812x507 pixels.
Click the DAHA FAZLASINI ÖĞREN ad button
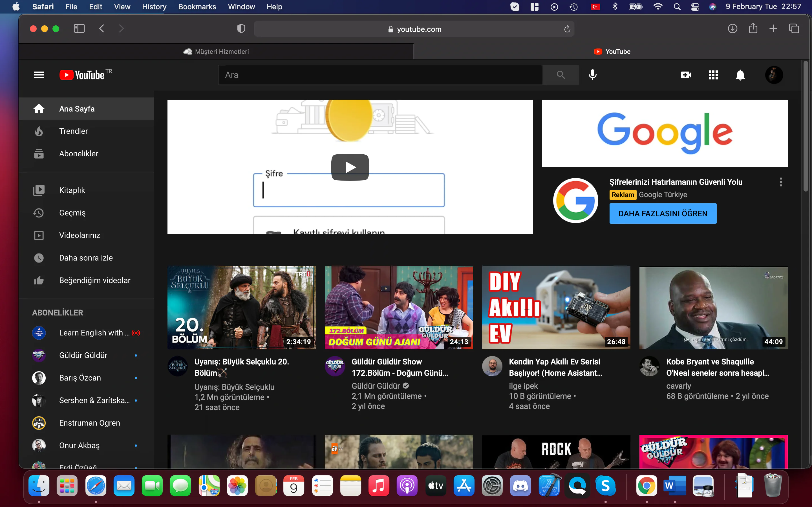663,213
